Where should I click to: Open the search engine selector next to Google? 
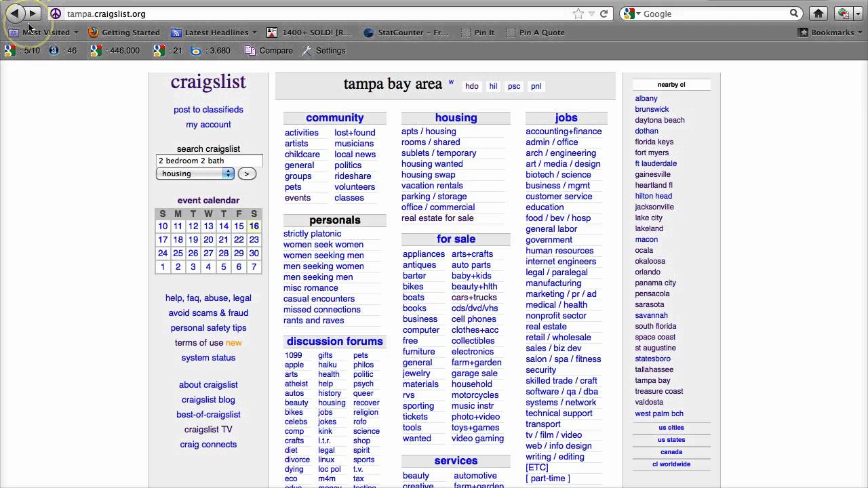pos(630,14)
